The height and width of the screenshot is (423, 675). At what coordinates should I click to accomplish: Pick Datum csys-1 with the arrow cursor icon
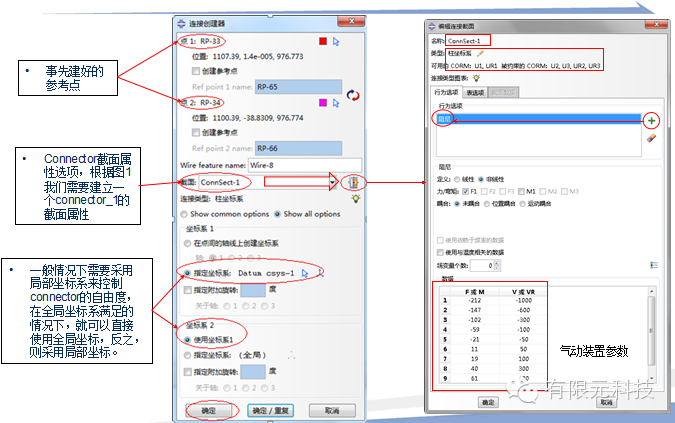[305, 273]
